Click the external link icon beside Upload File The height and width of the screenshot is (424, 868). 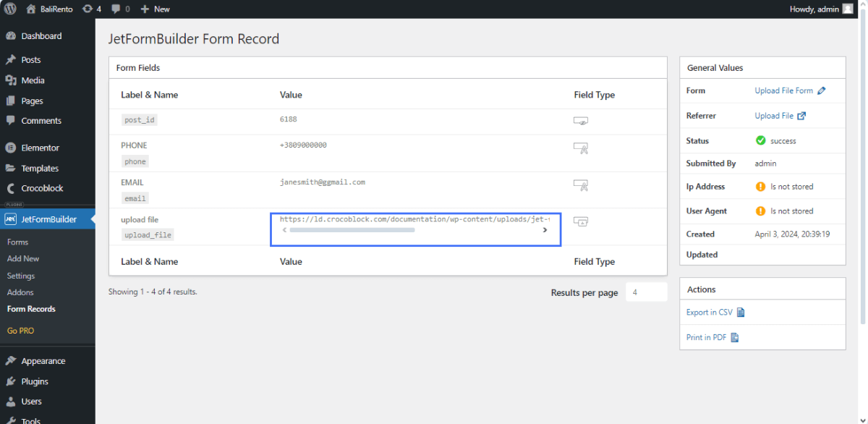click(801, 116)
